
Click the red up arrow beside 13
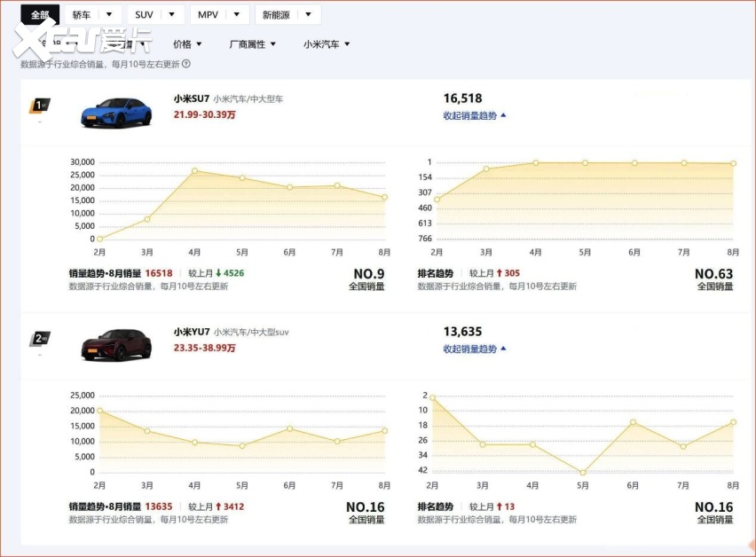500,506
